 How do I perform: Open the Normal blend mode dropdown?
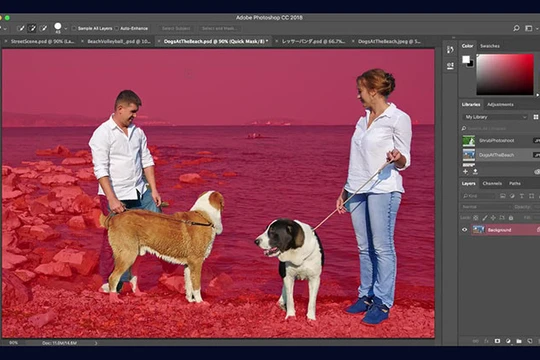pyautogui.click(x=486, y=207)
